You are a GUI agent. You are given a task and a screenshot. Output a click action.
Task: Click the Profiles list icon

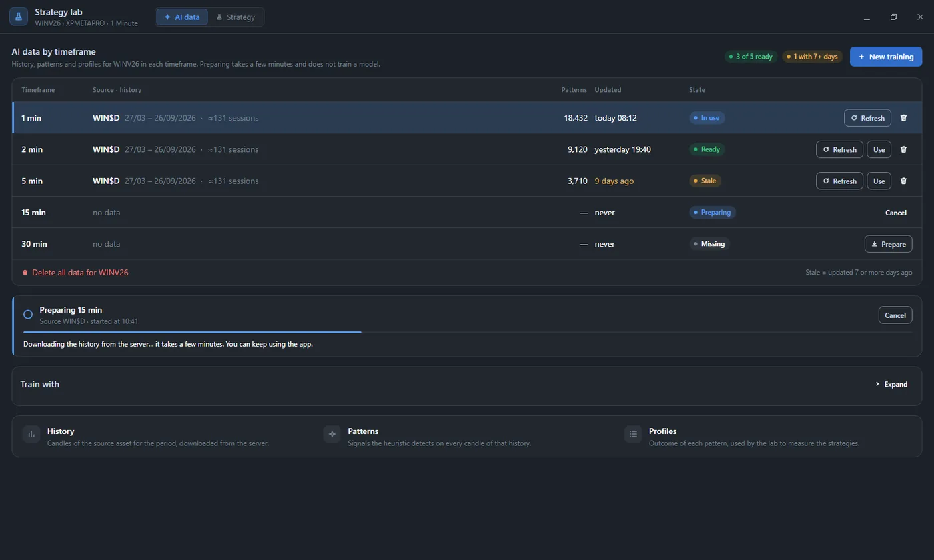[x=633, y=434]
